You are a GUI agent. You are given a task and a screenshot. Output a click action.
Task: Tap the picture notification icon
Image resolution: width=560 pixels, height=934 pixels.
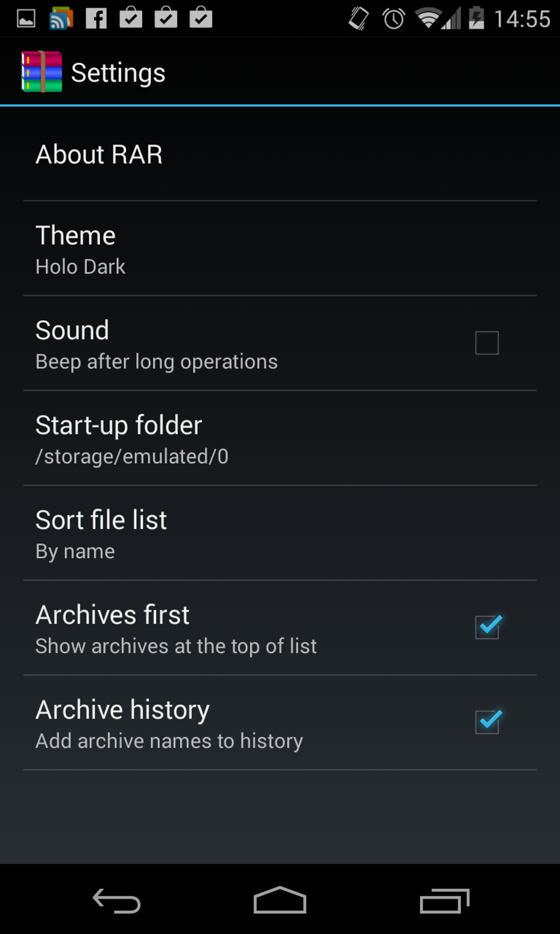pyautogui.click(x=26, y=19)
